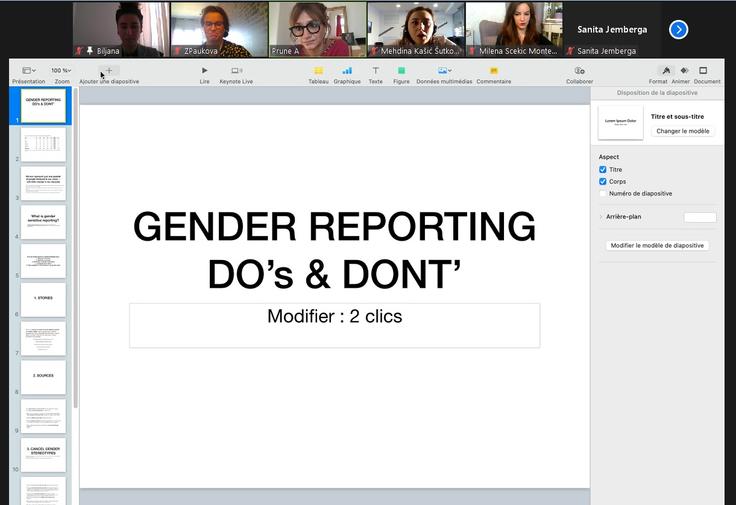This screenshot has width=736, height=505.
Task: Add a text box with Texte
Action: coord(375,71)
